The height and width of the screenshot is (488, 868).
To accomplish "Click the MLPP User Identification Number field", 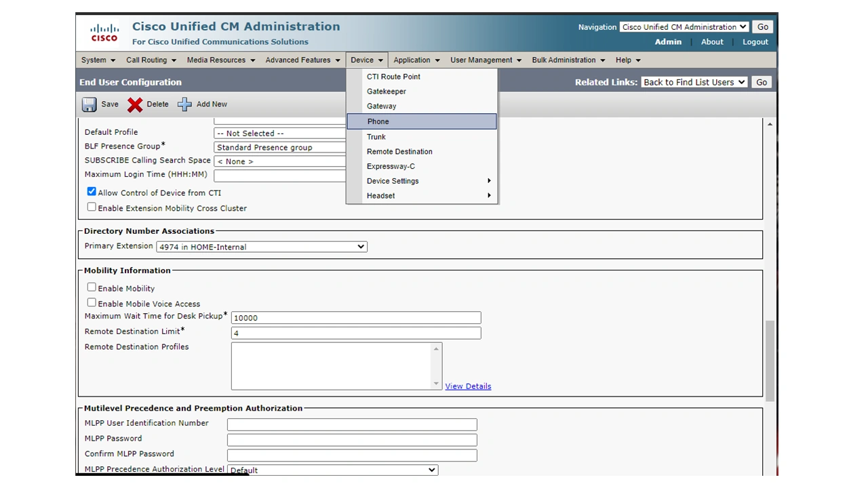I will click(352, 424).
